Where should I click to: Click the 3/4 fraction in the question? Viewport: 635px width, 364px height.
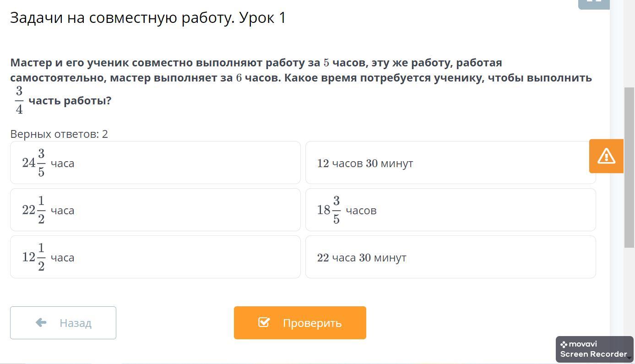coord(19,100)
